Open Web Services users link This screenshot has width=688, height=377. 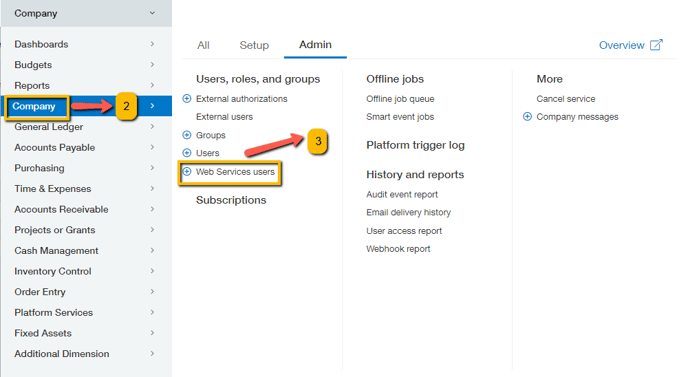point(235,172)
